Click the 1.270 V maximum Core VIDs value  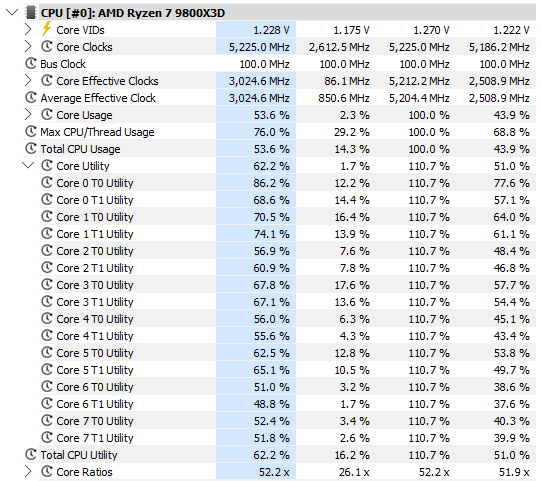click(x=431, y=30)
